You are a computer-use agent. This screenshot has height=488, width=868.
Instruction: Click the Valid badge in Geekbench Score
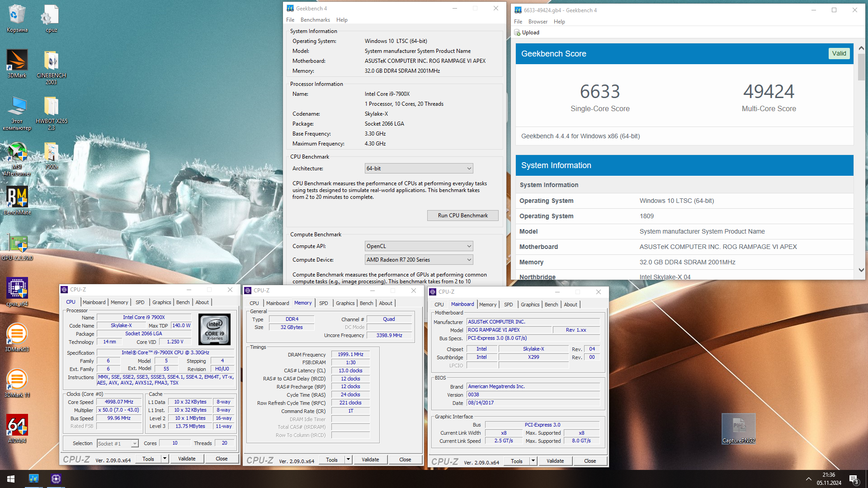point(839,53)
